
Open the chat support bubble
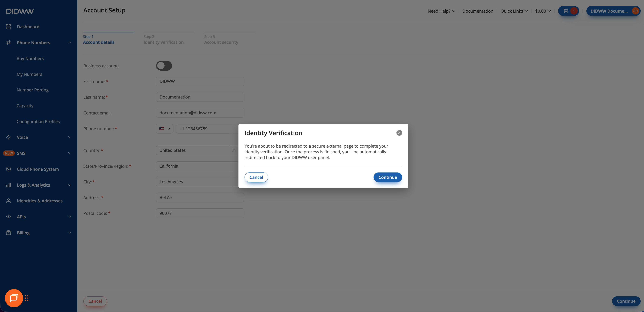click(x=14, y=298)
